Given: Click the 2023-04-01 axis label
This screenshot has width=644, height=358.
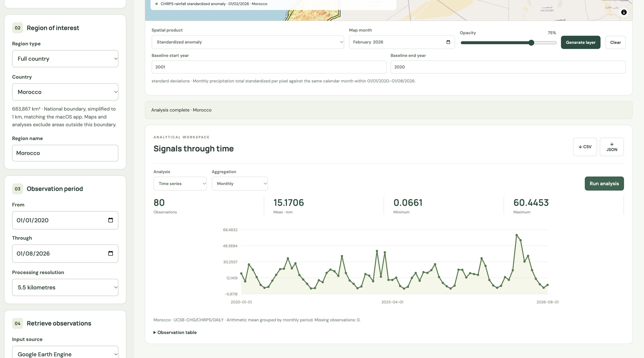Looking at the screenshot, I should [x=392, y=302].
